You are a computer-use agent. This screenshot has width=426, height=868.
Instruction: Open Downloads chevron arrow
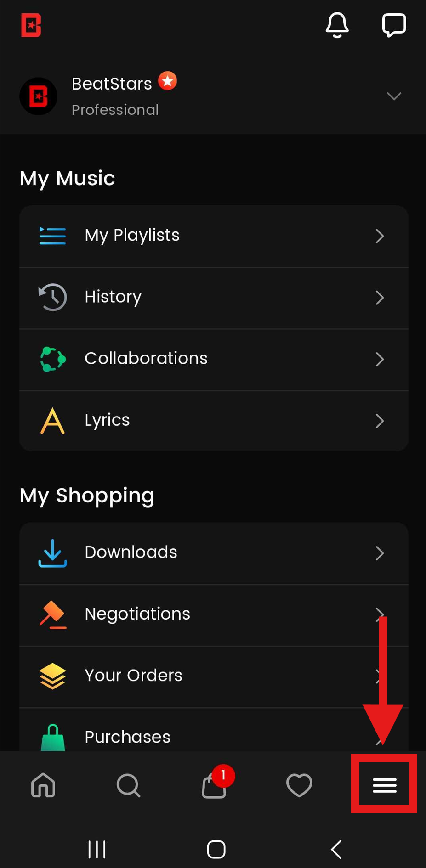(x=380, y=553)
